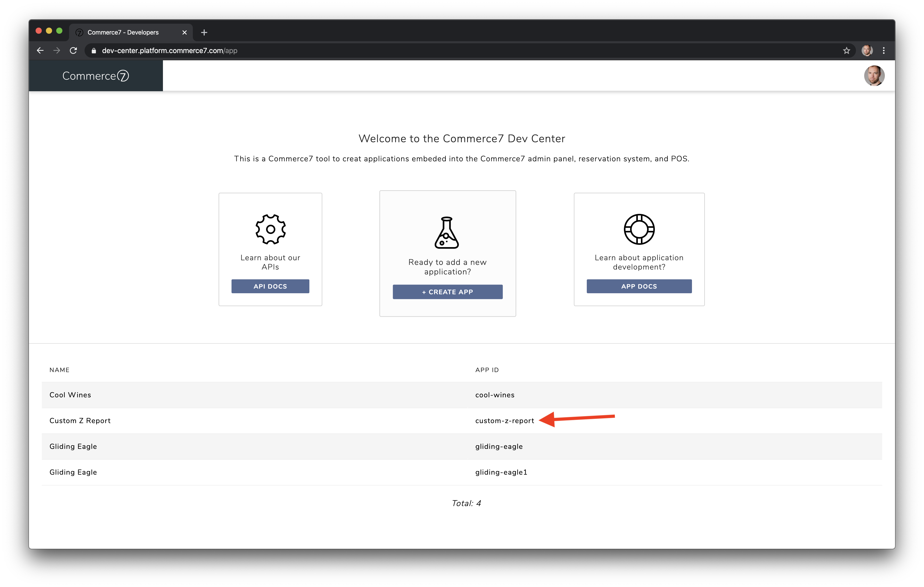Bookmark this page with the star icon
The width and height of the screenshot is (924, 587).
(x=846, y=51)
